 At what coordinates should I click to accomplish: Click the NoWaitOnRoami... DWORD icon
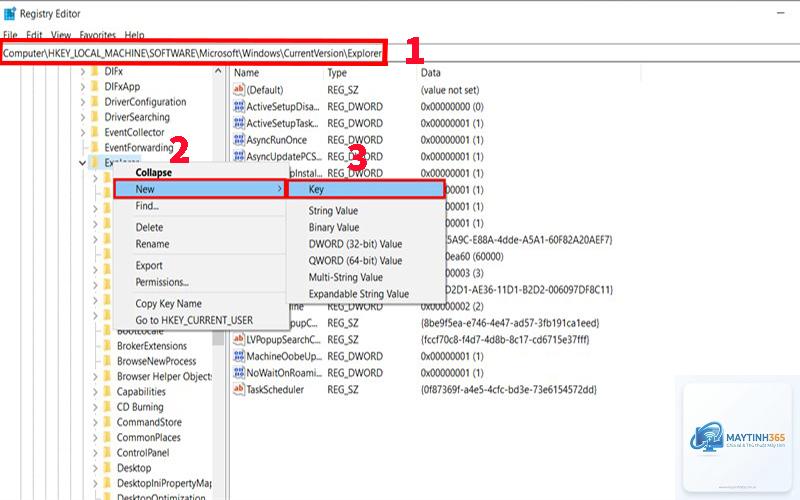(239, 372)
